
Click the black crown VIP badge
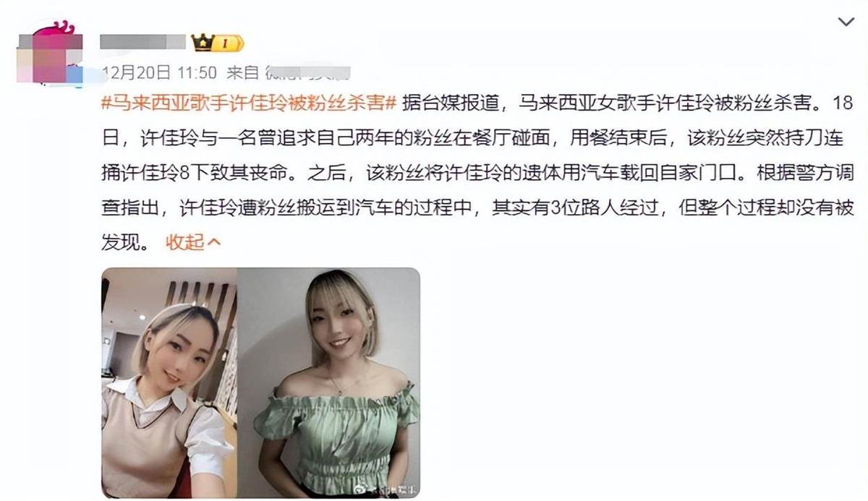coord(203,43)
